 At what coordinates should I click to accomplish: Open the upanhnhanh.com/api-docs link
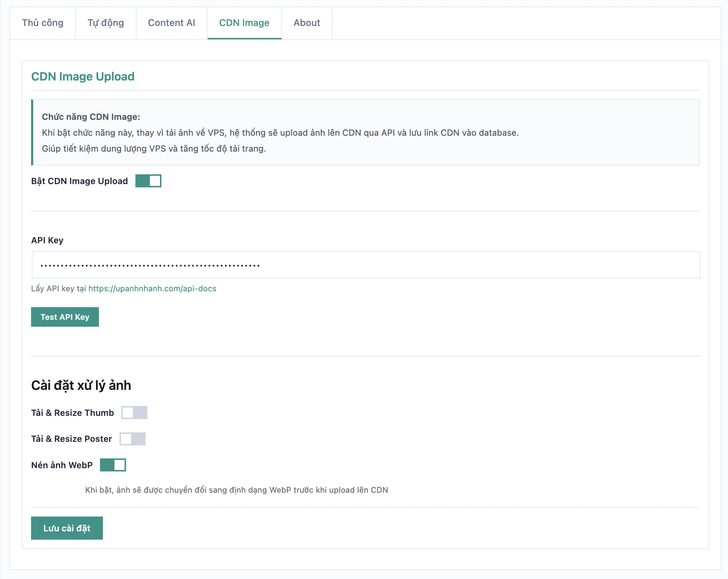pyautogui.click(x=152, y=288)
